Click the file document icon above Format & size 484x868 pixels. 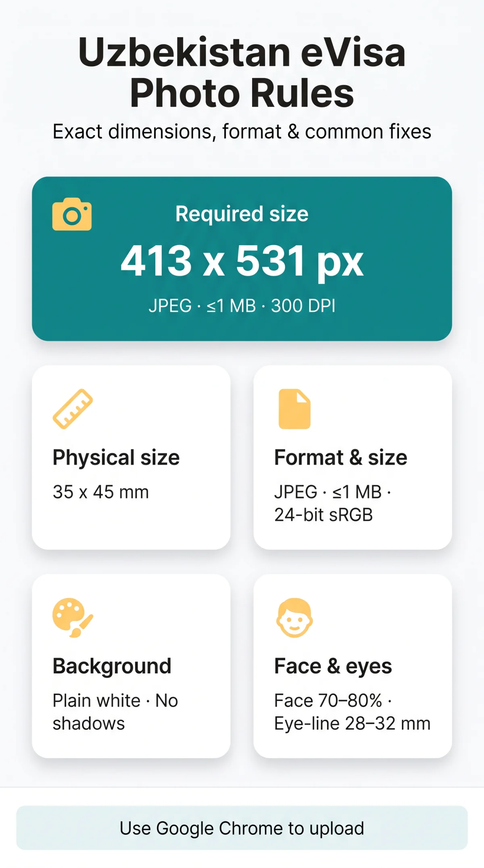click(294, 409)
